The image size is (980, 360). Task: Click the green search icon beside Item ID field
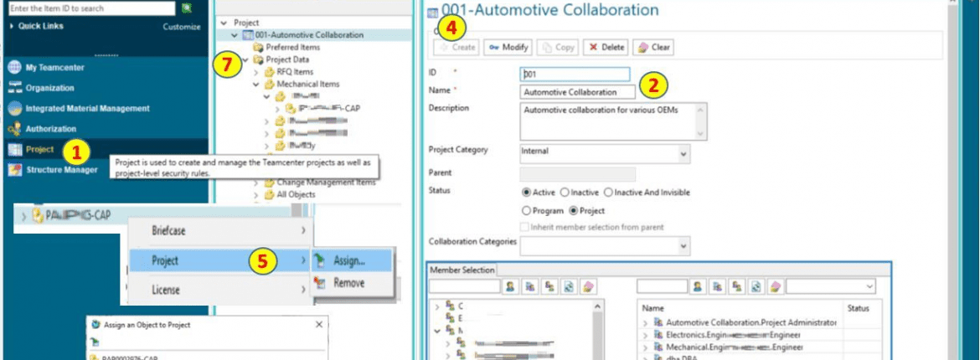pyautogui.click(x=186, y=8)
